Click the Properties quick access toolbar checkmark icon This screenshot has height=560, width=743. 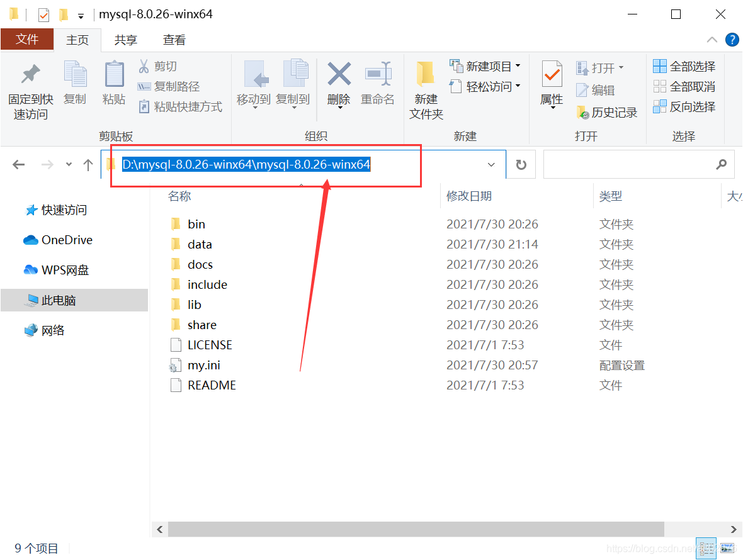point(43,15)
